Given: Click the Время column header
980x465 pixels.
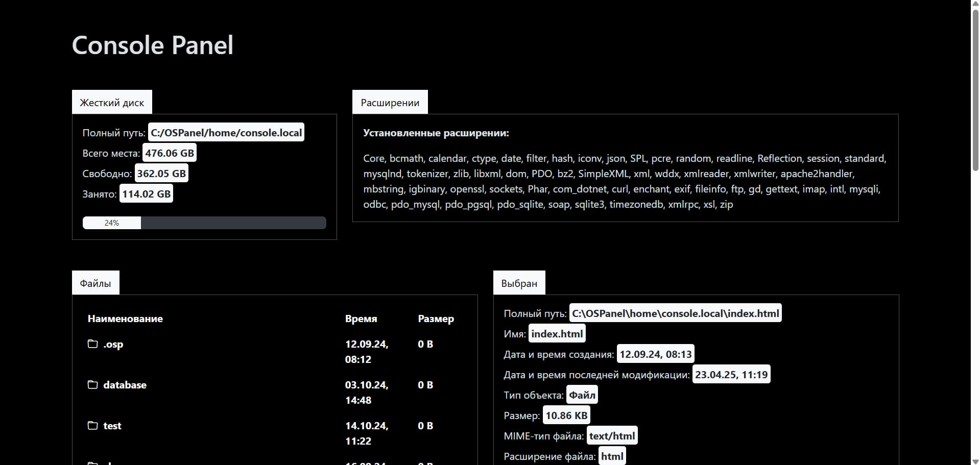Looking at the screenshot, I should click(361, 319).
